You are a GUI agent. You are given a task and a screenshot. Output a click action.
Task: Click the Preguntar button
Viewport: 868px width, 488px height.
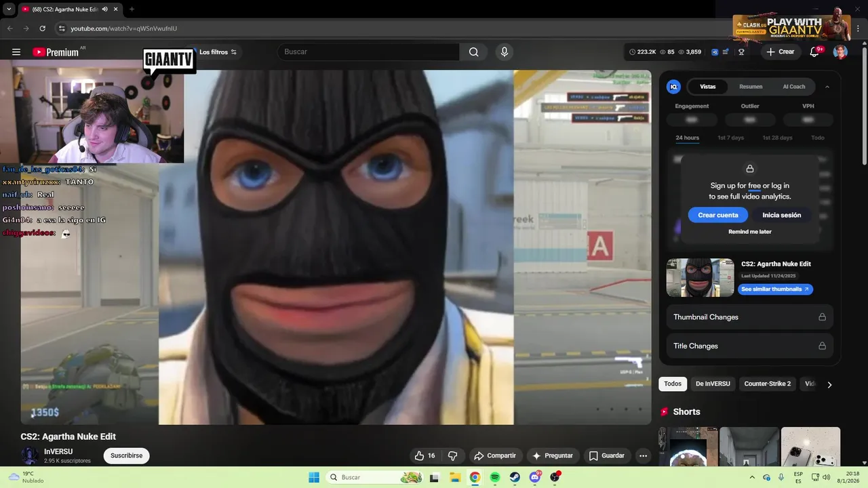553,455
